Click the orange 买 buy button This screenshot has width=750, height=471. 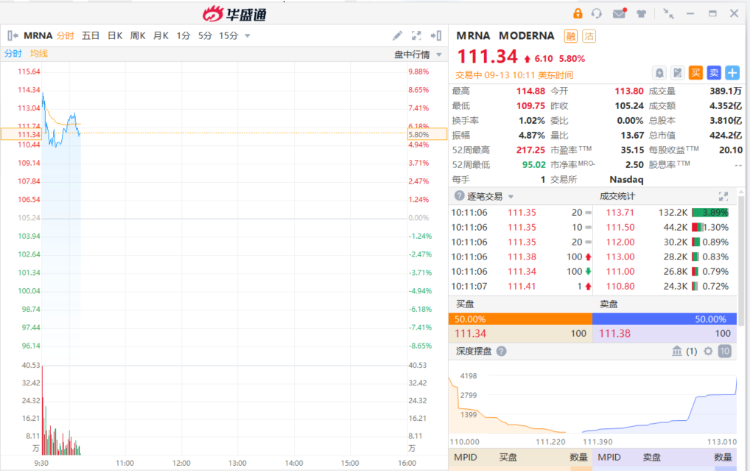point(695,73)
